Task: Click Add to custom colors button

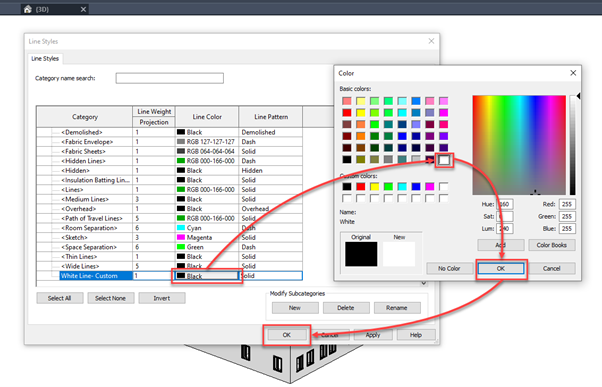Action: [501, 245]
